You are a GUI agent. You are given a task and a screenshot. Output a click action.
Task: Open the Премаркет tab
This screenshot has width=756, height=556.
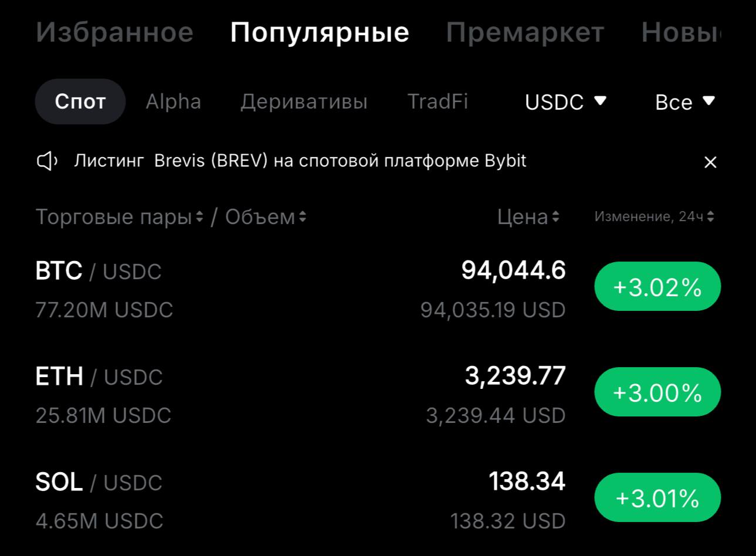525,32
